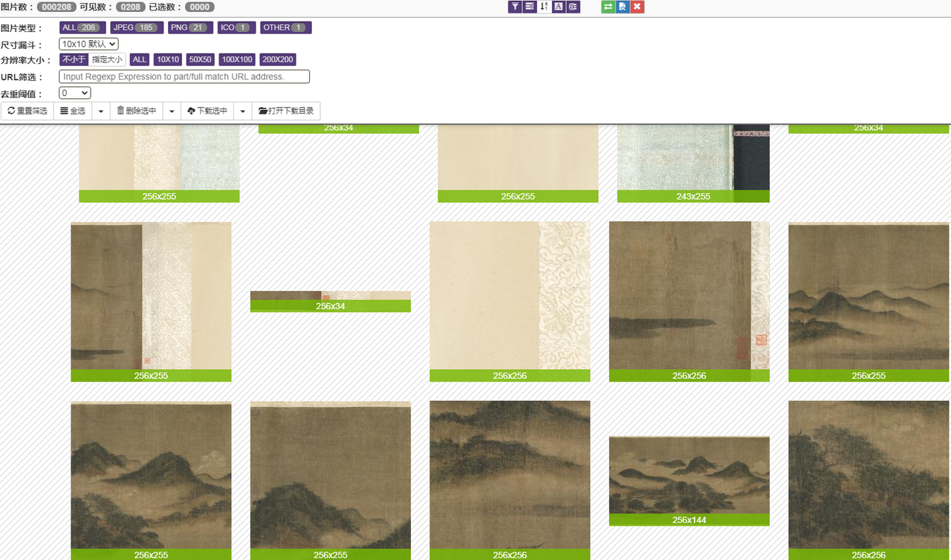
Task: Select the 不小于 resolution mode
Action: point(74,59)
